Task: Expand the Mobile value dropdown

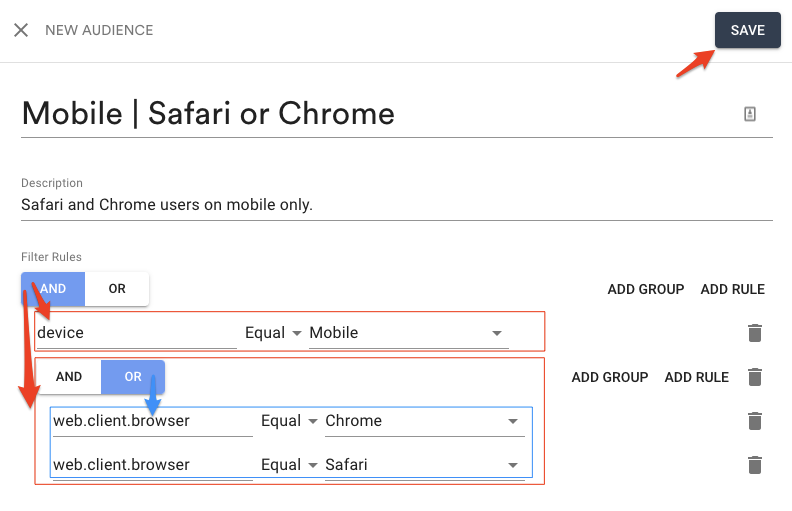Action: [409, 333]
